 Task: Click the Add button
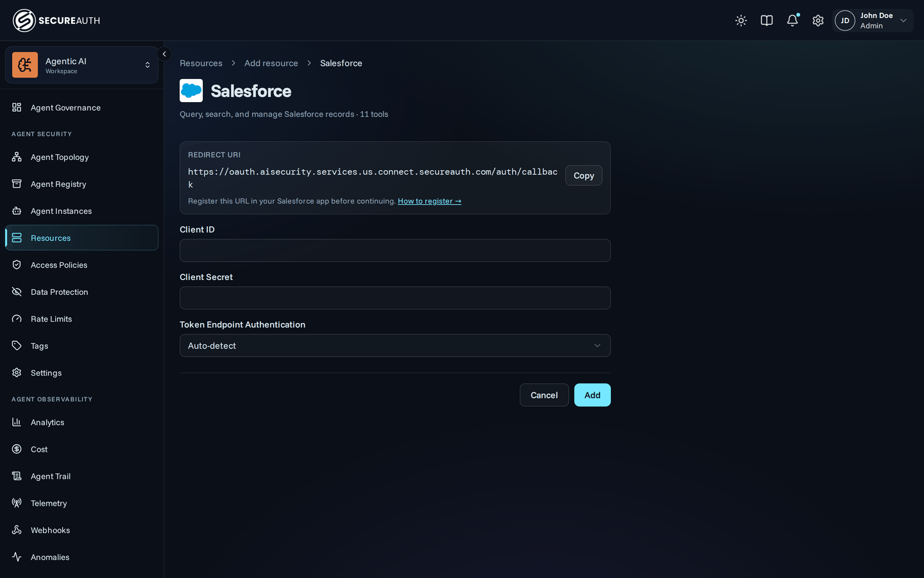tap(592, 395)
